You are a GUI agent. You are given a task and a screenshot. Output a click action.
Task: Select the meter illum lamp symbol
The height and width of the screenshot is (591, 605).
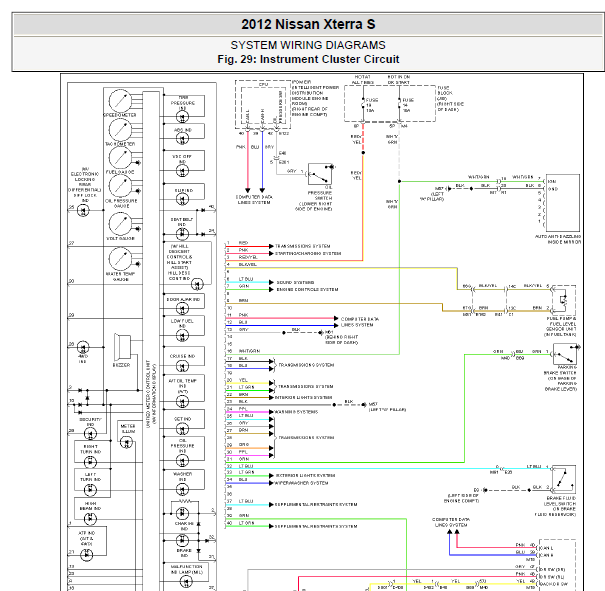point(127,442)
